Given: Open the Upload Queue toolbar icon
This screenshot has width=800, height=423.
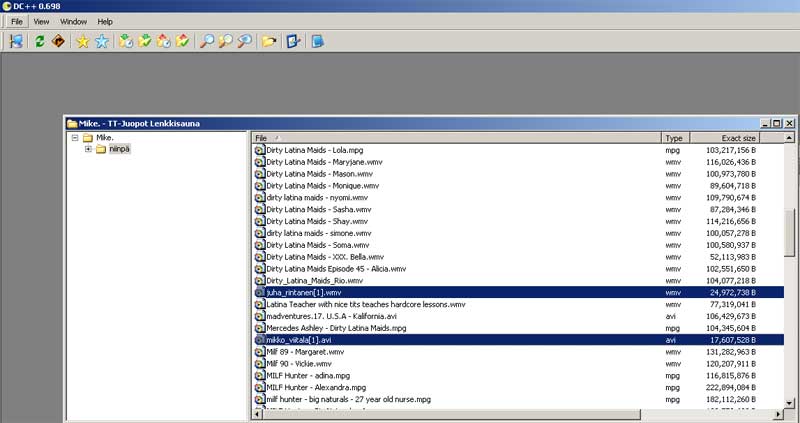Looking at the screenshot, I should point(163,41).
